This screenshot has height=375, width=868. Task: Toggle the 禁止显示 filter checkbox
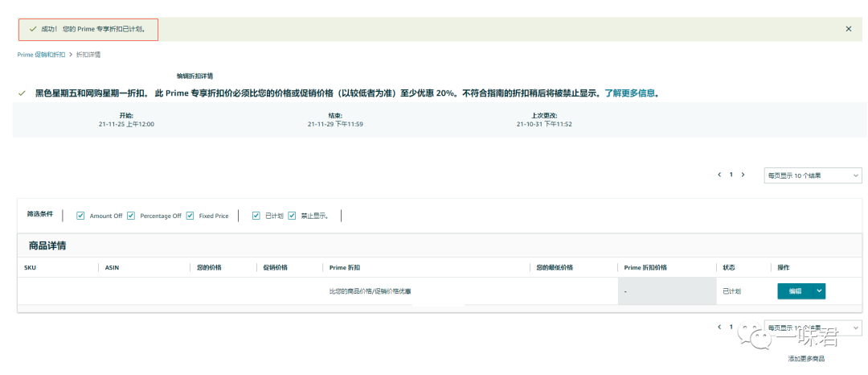point(292,216)
